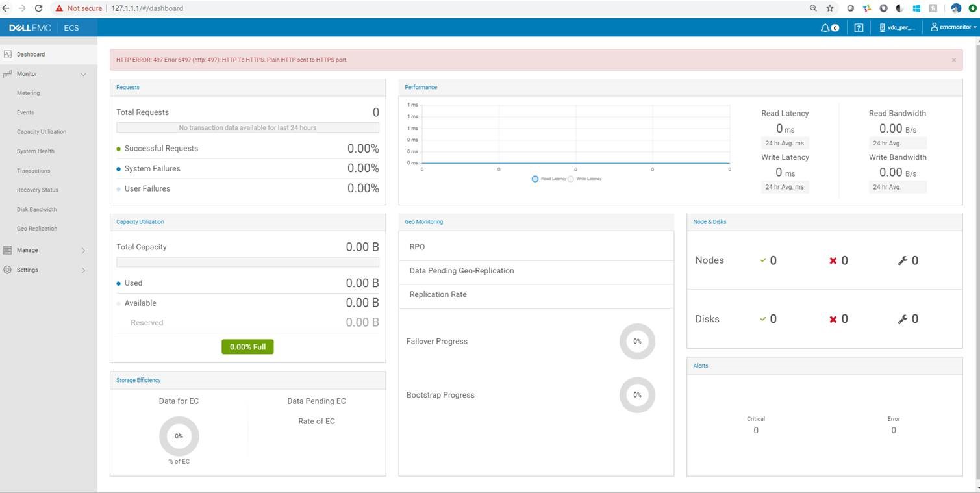This screenshot has height=493, width=980.
Task: Open Disk Bandwidth page
Action: tap(37, 209)
